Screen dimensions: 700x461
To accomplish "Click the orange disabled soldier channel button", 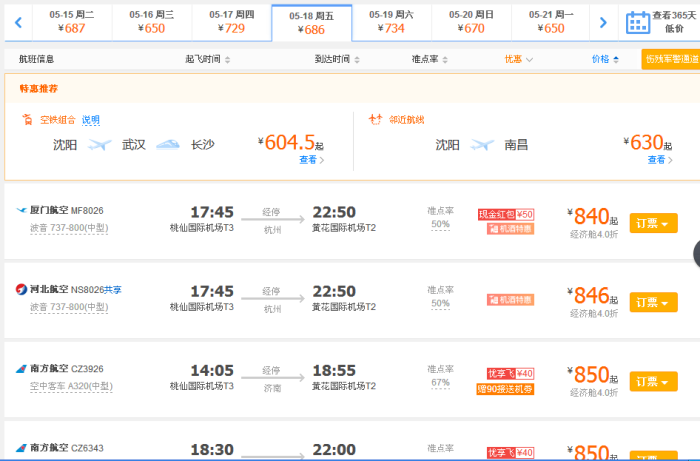I will [670, 60].
